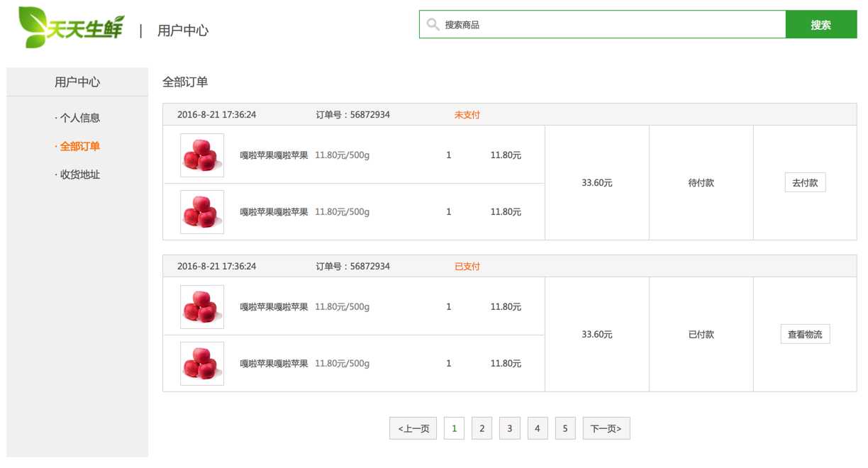The image size is (868, 468).
Task: Click first apple thumbnail in unpaid order
Action: coord(202,155)
